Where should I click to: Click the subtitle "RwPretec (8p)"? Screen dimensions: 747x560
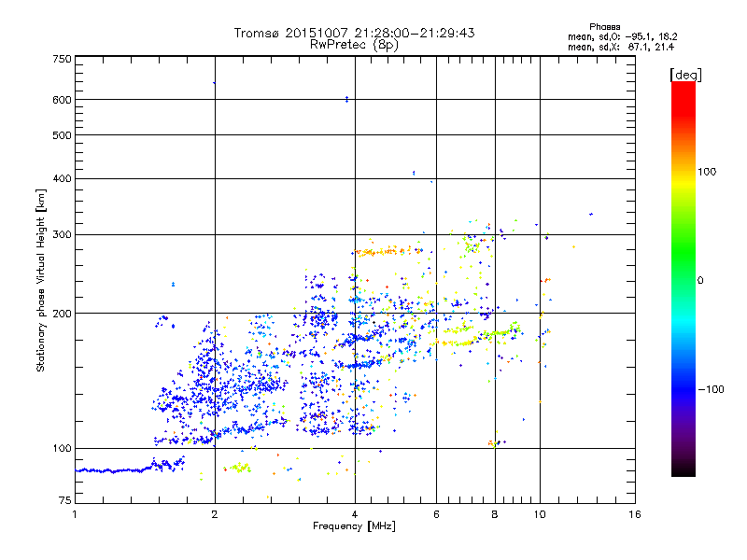pos(354,45)
